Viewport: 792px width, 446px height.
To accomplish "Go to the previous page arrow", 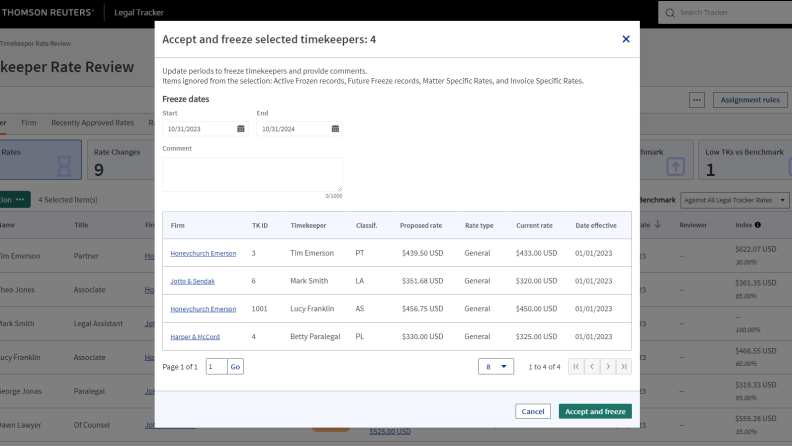I will 592,367.
